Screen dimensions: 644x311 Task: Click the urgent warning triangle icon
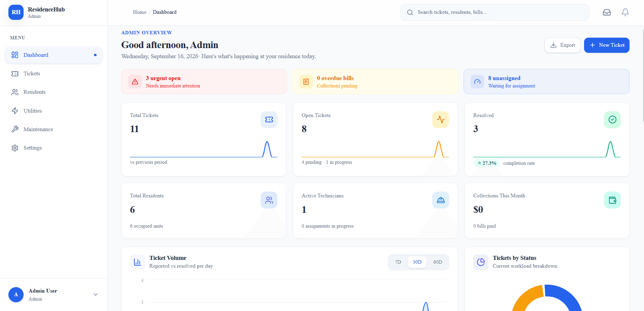click(135, 82)
